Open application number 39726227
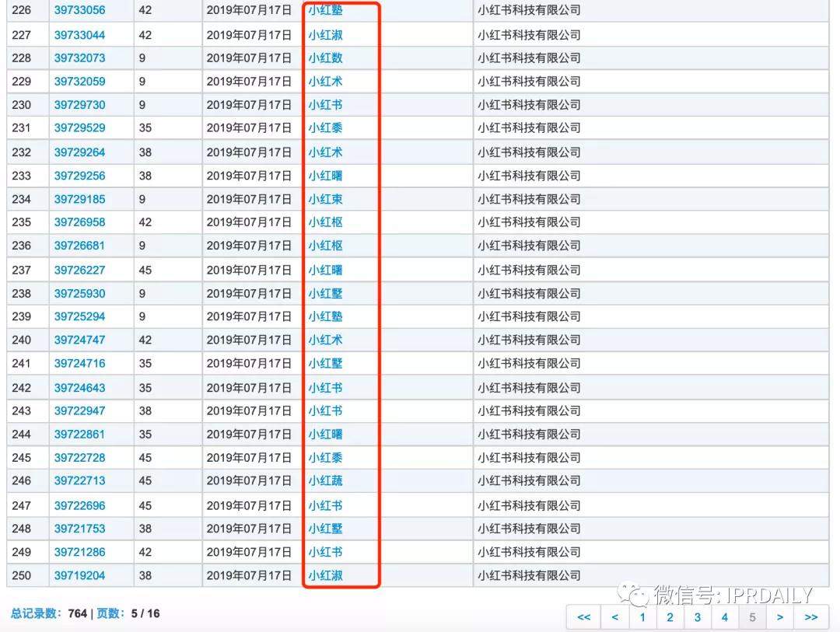The width and height of the screenshot is (840, 632). tap(79, 271)
